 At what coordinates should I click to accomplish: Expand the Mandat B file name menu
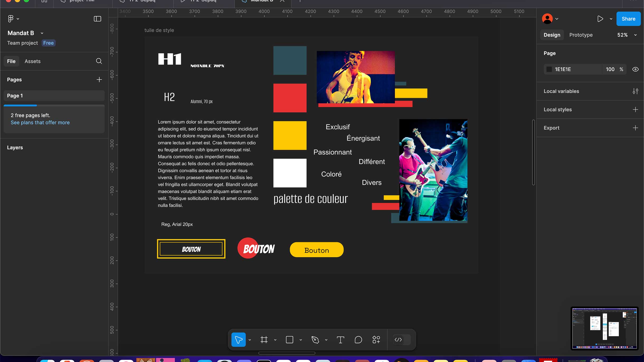[42, 33]
